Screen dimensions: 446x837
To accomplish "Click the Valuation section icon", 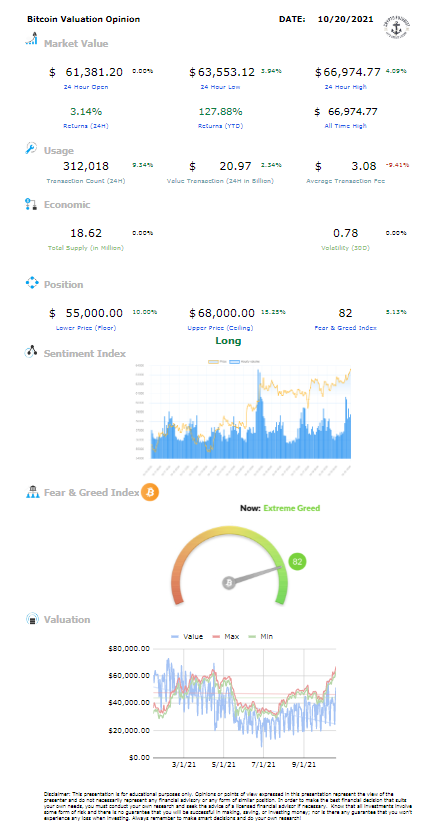I will click(x=33, y=619).
